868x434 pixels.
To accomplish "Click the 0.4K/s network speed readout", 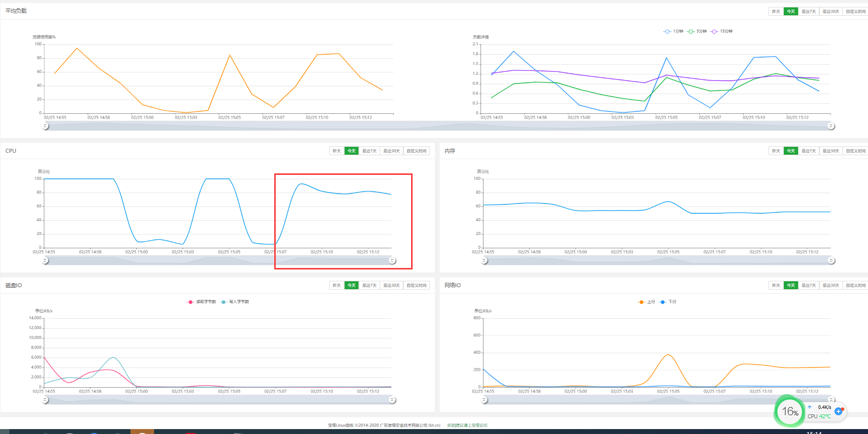I will (825, 407).
